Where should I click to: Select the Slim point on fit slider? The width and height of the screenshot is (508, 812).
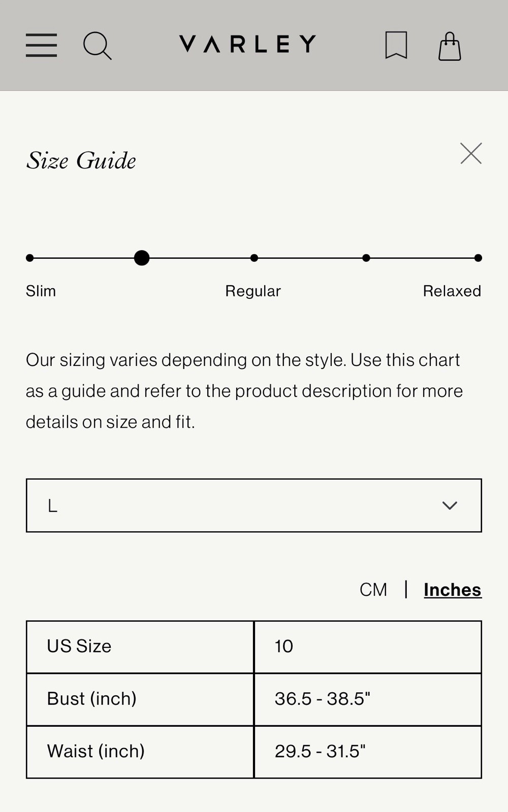point(30,258)
